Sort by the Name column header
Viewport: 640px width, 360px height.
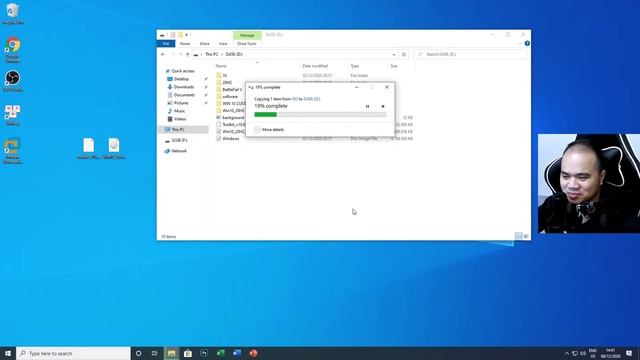tap(221, 66)
